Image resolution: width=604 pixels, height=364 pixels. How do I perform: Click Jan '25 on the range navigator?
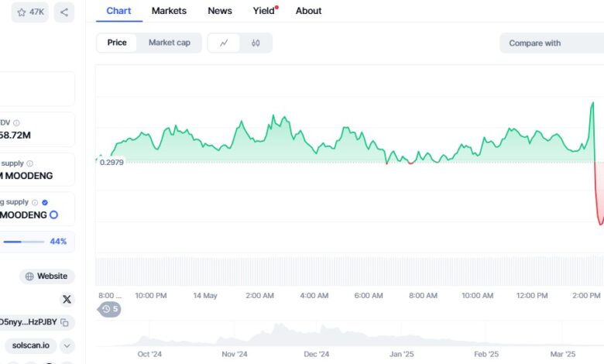tap(401, 354)
